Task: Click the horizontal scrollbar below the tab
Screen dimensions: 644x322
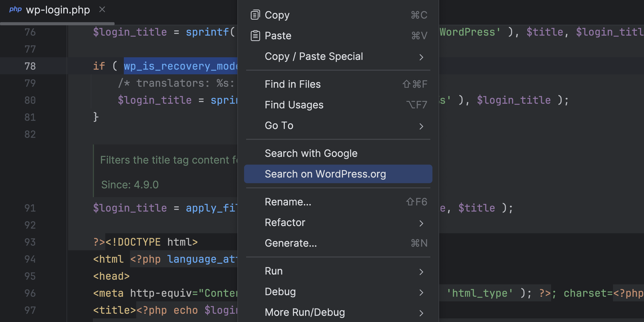Action: pyautogui.click(x=57, y=23)
